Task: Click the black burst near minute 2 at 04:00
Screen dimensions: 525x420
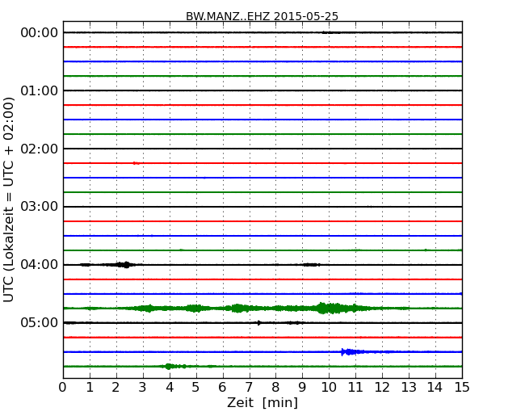Action: [124, 264]
